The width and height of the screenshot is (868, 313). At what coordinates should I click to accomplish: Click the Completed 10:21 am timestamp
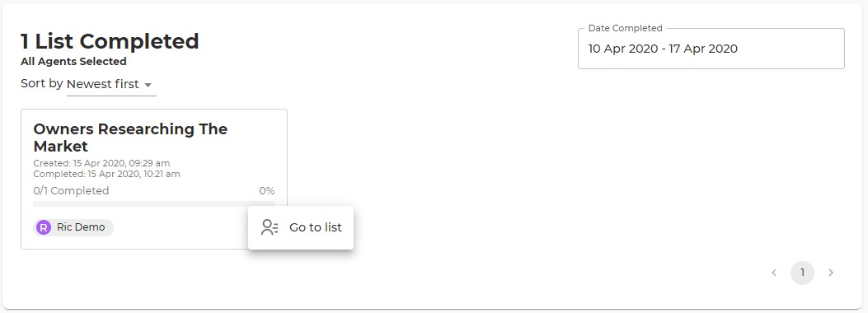[106, 174]
